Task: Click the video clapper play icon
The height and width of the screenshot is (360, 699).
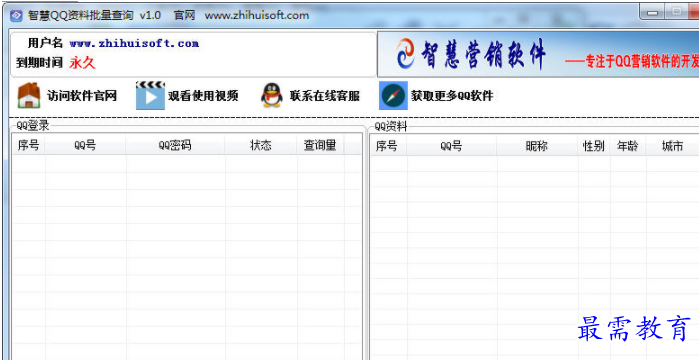Action: tap(150, 95)
